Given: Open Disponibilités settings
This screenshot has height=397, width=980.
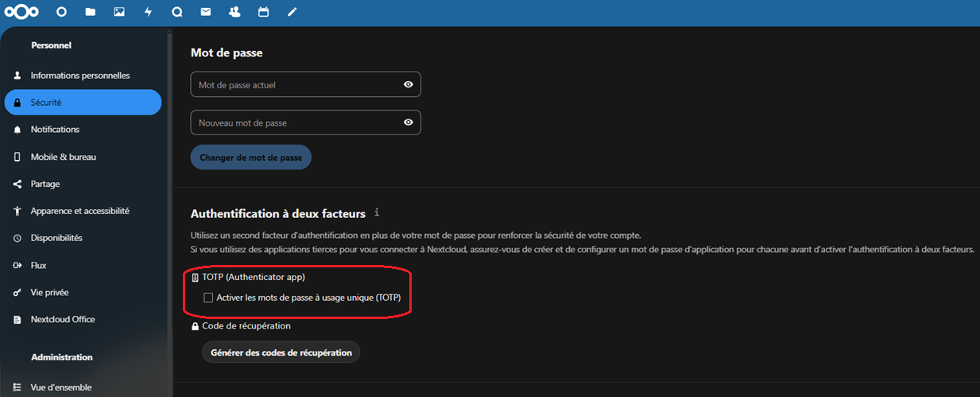Looking at the screenshot, I should point(83,238).
